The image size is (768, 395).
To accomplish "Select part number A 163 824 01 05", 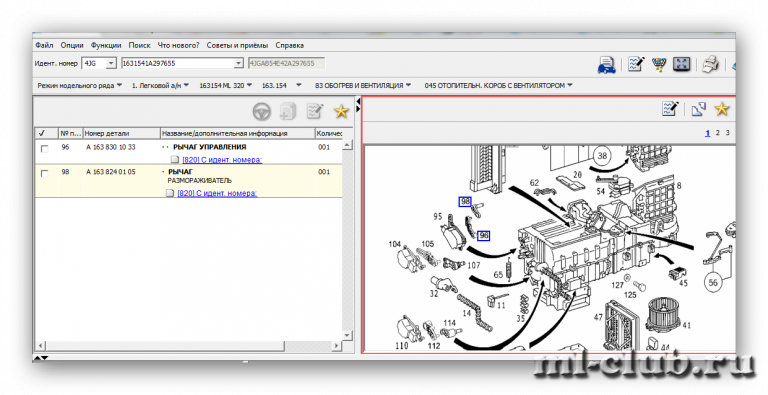I will pyautogui.click(x=111, y=172).
